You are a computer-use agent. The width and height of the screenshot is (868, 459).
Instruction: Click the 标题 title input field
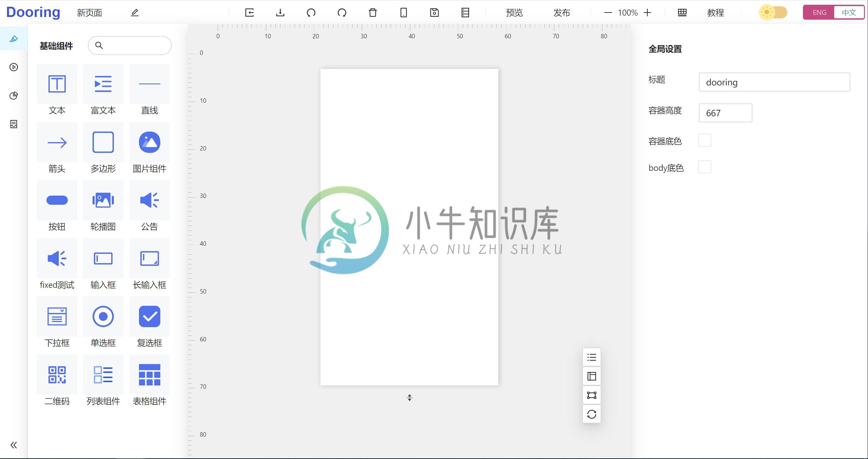pyautogui.click(x=774, y=82)
